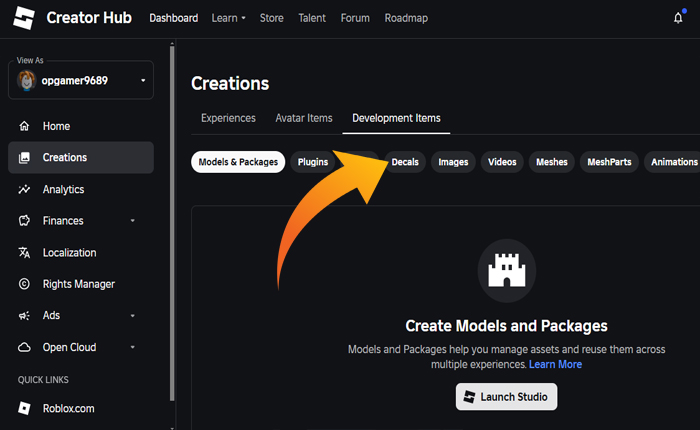
Task: Select the Videos filter chip
Action: [502, 162]
